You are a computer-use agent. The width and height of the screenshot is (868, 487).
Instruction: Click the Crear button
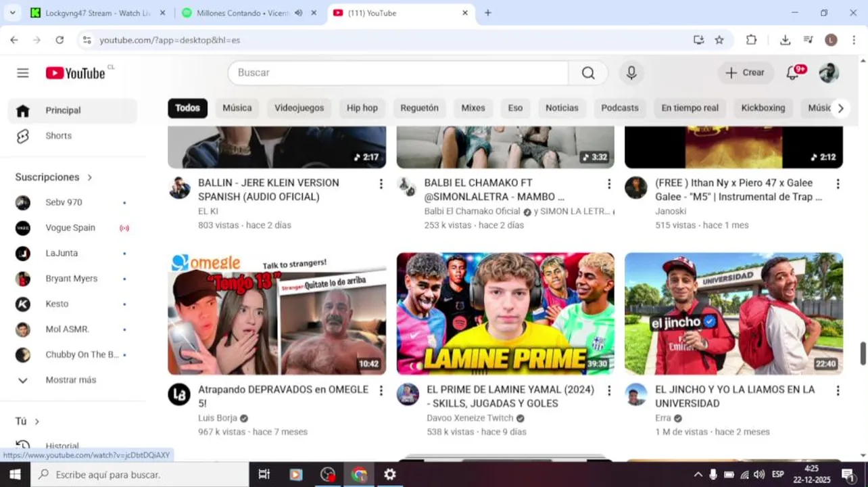pos(746,73)
